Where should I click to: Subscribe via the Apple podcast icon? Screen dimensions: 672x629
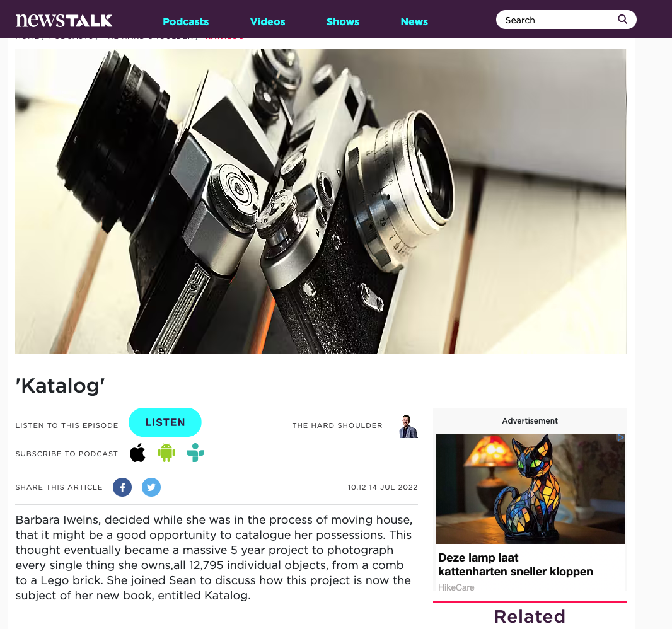point(137,453)
